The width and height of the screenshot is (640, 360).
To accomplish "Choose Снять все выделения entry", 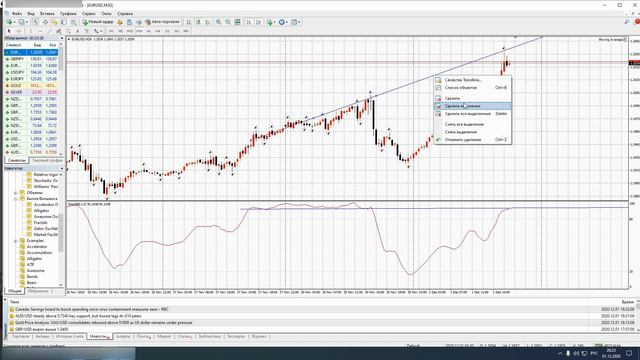I will tap(472, 124).
